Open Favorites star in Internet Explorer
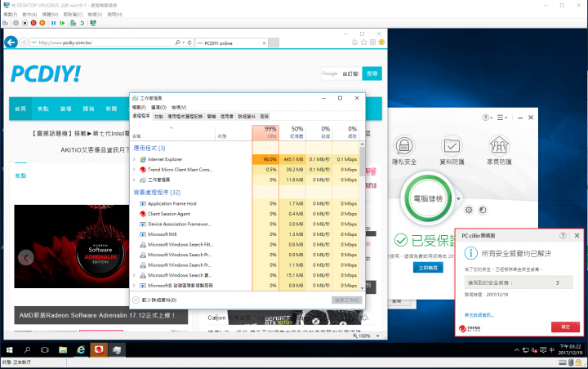Screen dimensions: 588x369 coord(363,42)
